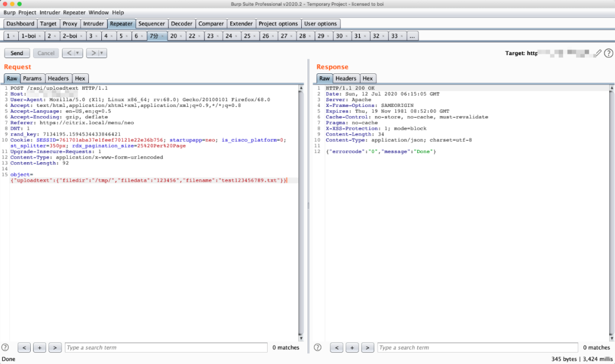Edit target with the pencil icon
Image resolution: width=615 pixels, height=364 pixels.
point(598,53)
